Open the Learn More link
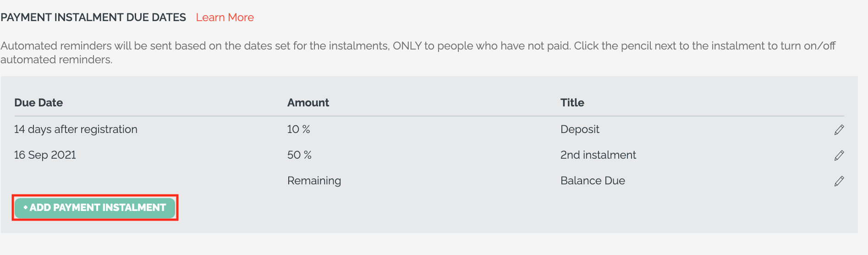This screenshot has height=255, width=868. pyautogui.click(x=225, y=17)
